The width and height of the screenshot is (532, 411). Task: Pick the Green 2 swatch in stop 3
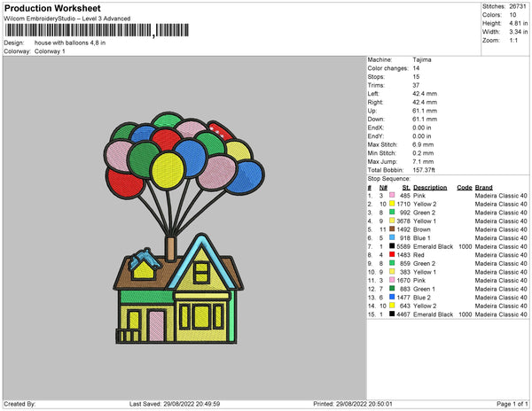point(392,212)
